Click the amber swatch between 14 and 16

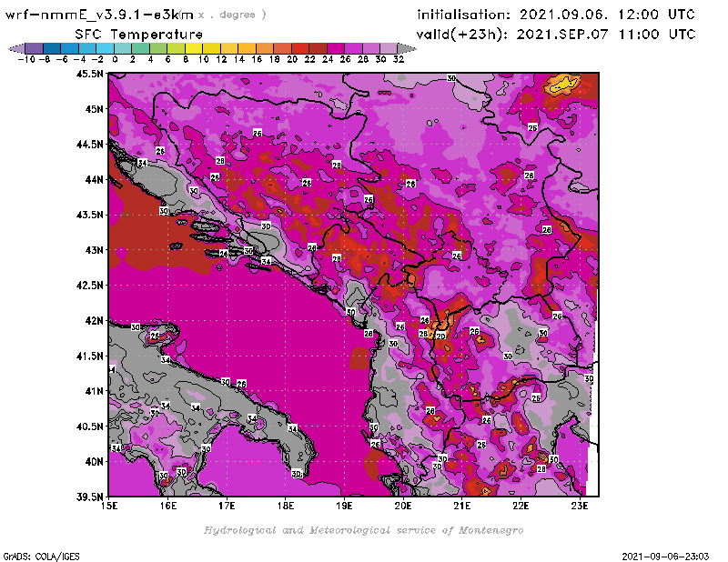click(x=247, y=48)
